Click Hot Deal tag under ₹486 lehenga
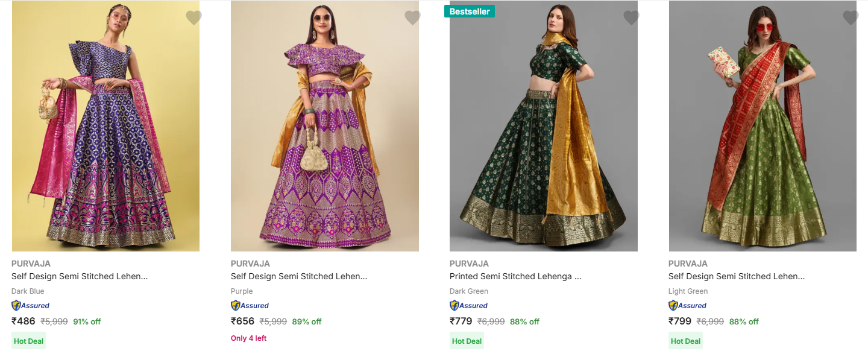The width and height of the screenshot is (868, 354). coord(29,341)
